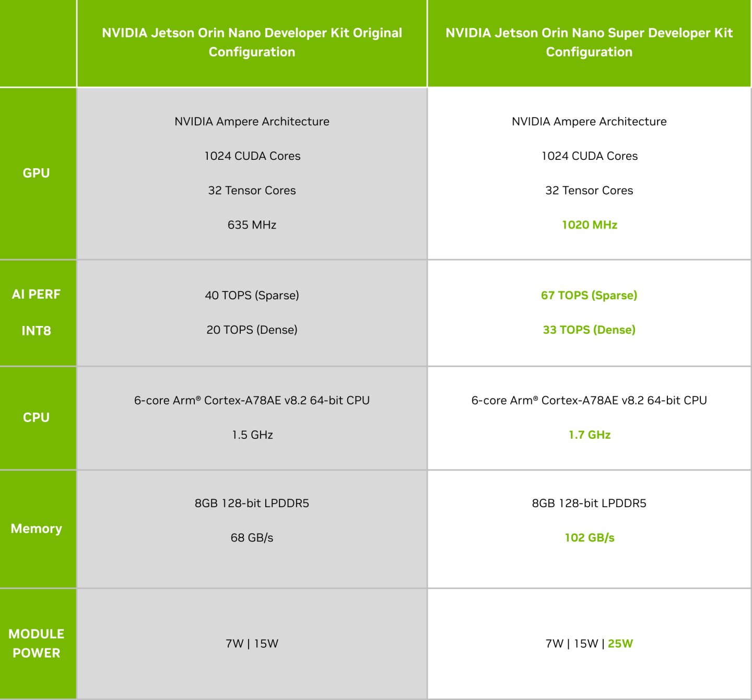Click Cortex-A78AE CPU text in Super column

[x=589, y=400]
